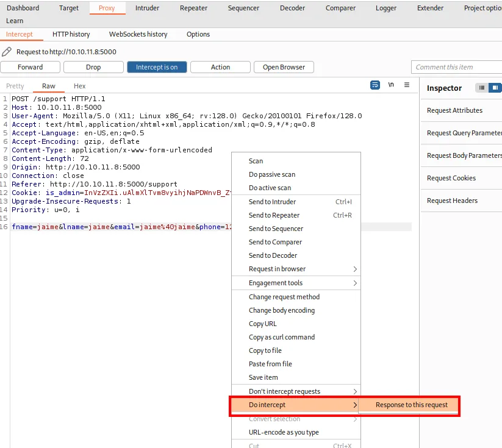Select Response to this request submenu item
Image resolution: width=502 pixels, height=448 pixels.
(408, 405)
